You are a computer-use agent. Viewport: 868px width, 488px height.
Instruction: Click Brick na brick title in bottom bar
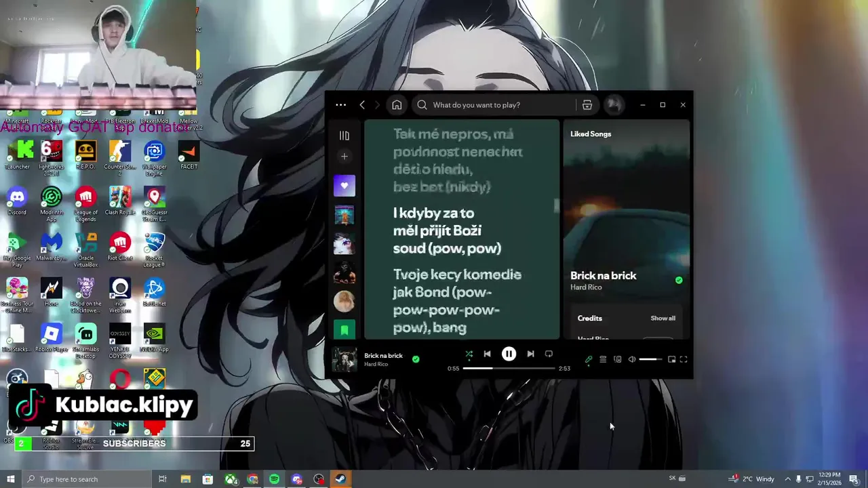(383, 356)
